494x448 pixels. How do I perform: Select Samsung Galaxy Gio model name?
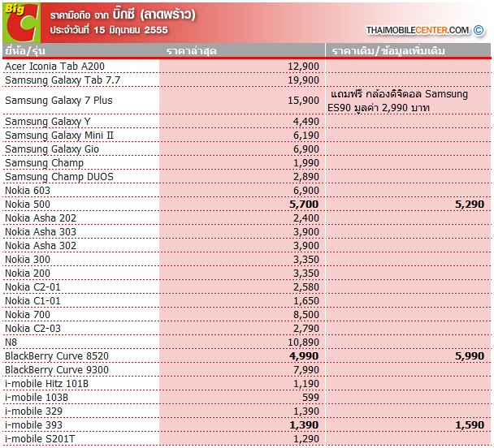click(x=52, y=149)
